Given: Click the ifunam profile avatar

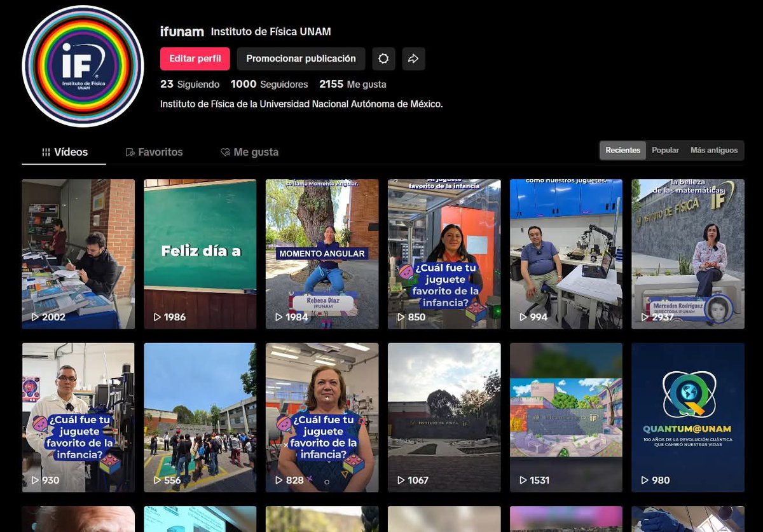Looking at the screenshot, I should 83,66.
